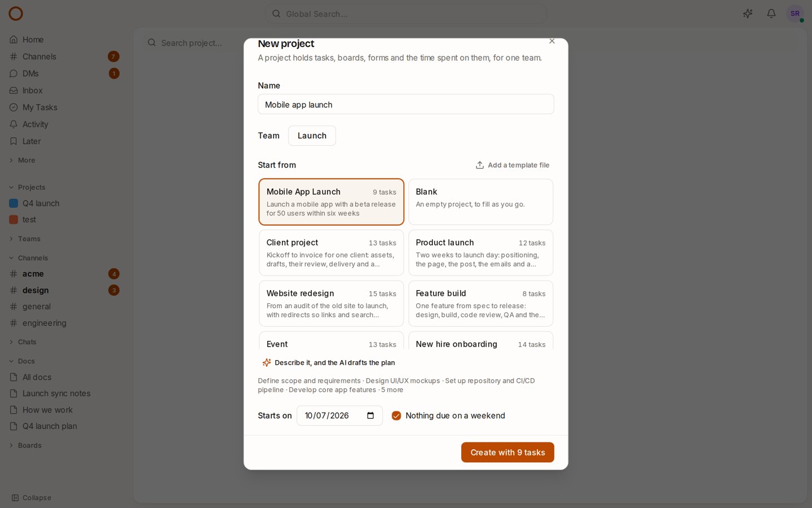Collapse the sidebar
Screen dimensions: 812x508
coord(32,498)
